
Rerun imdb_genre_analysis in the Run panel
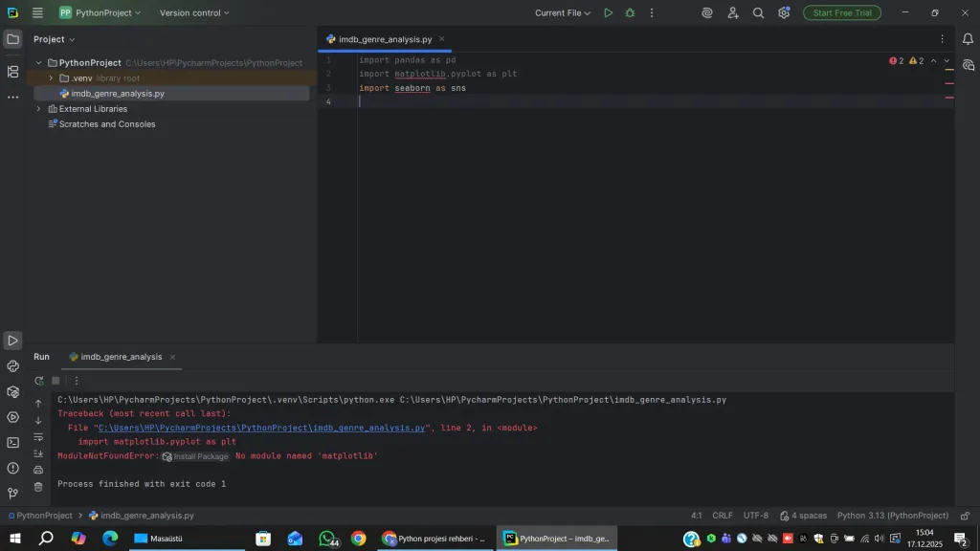coord(39,381)
